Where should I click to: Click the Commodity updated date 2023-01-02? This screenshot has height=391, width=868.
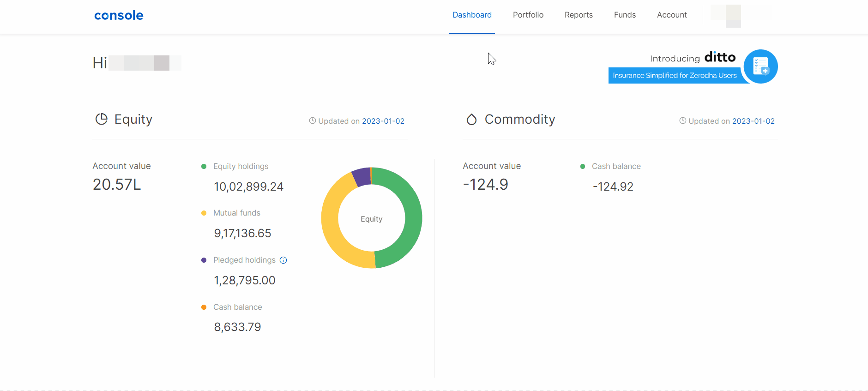click(x=753, y=121)
